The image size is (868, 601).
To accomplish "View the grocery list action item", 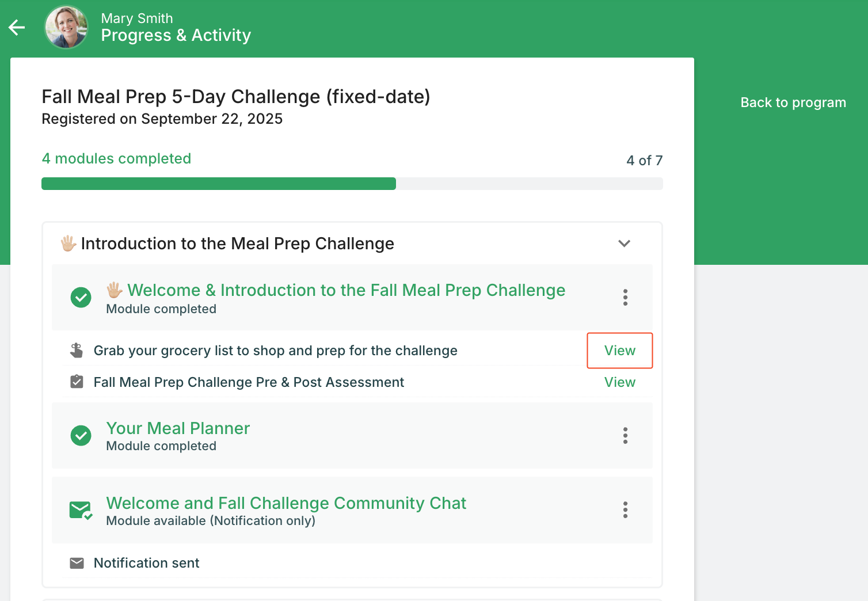I will pyautogui.click(x=619, y=351).
